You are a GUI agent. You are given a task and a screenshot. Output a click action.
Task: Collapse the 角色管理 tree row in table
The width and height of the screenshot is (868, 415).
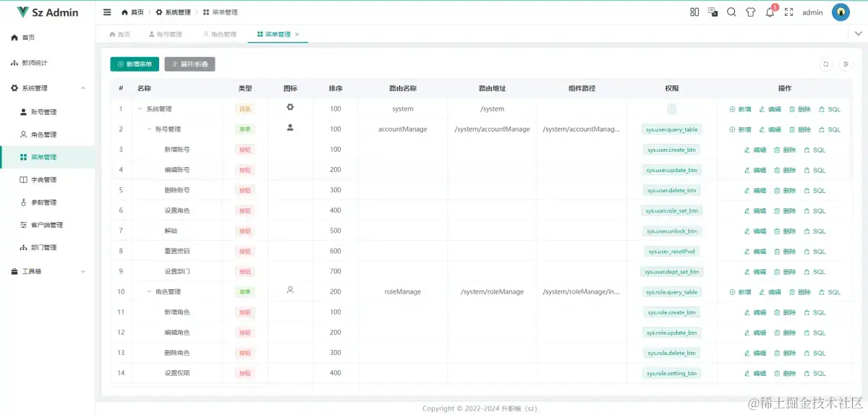[x=149, y=292]
